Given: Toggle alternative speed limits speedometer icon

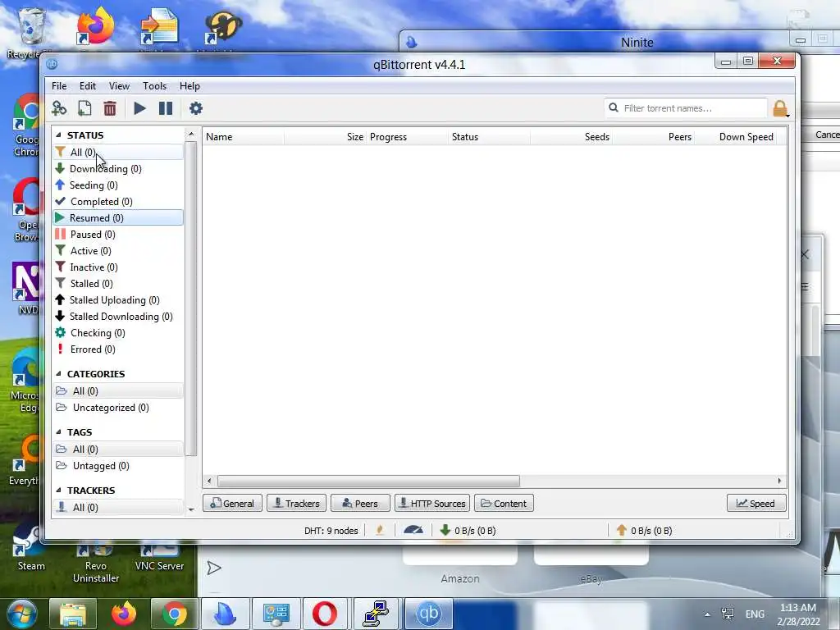Looking at the screenshot, I should 413,531.
